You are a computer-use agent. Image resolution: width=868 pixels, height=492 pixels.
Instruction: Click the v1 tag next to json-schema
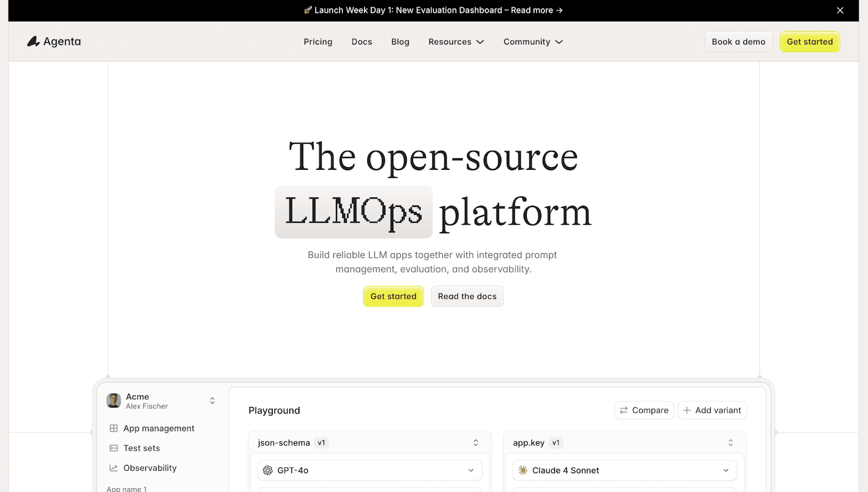321,443
